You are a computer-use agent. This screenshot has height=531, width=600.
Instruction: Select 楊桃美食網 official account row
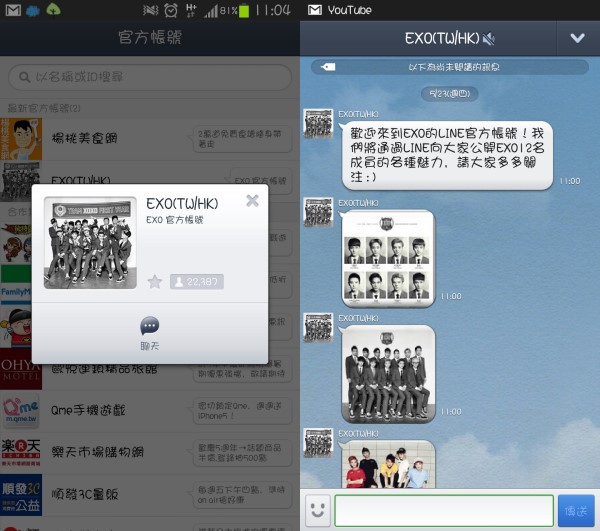(x=150, y=139)
